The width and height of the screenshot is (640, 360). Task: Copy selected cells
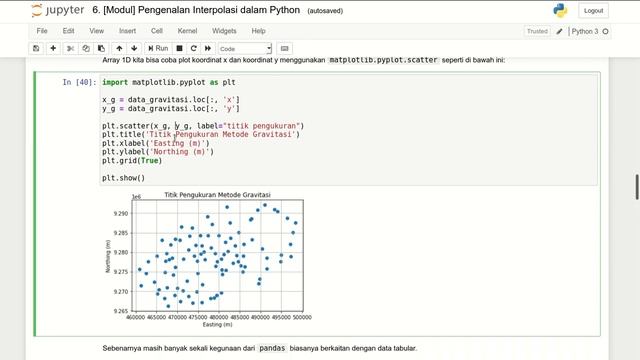86,49
